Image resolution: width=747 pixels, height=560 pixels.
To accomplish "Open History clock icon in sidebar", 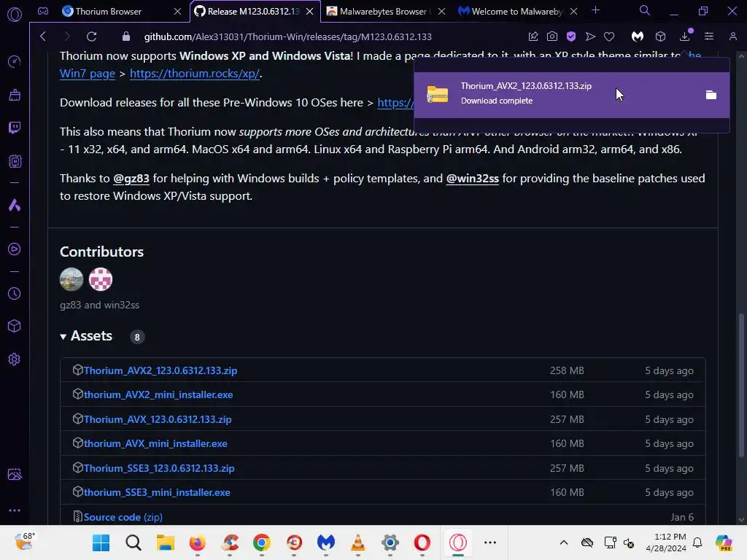I will pos(15,293).
